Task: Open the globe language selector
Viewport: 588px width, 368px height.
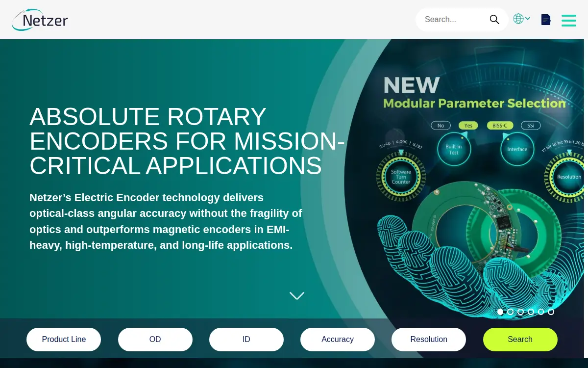Action: [522, 19]
